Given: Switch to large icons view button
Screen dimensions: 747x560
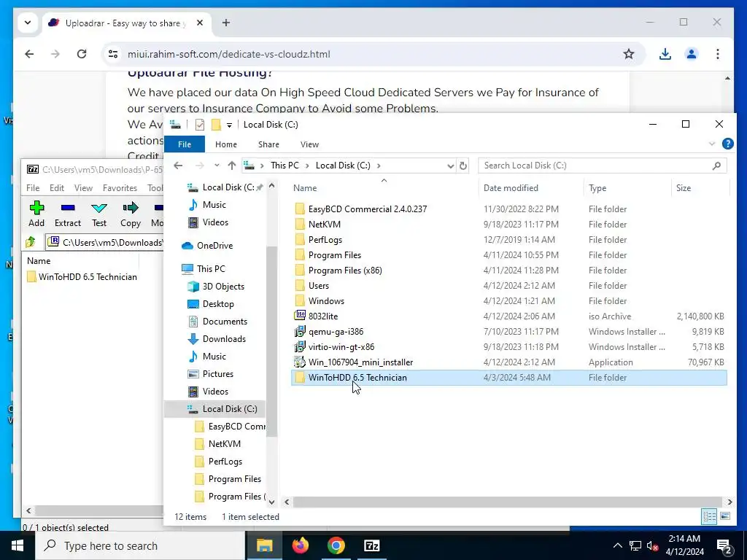Looking at the screenshot, I should tap(725, 516).
